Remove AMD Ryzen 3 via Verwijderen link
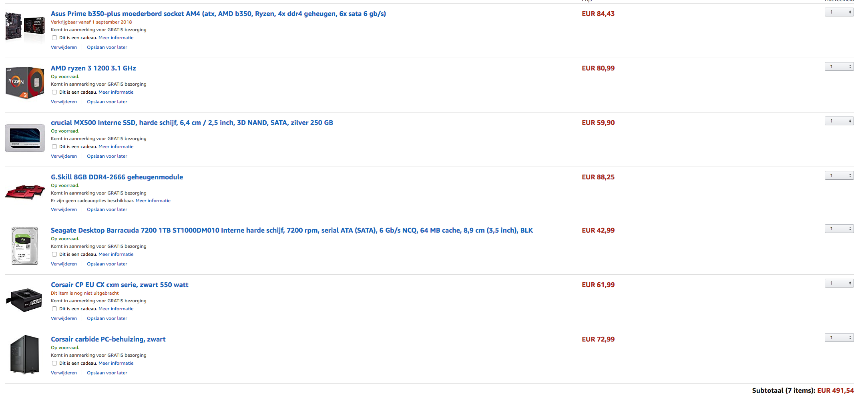This screenshot has width=868, height=400. tap(64, 102)
